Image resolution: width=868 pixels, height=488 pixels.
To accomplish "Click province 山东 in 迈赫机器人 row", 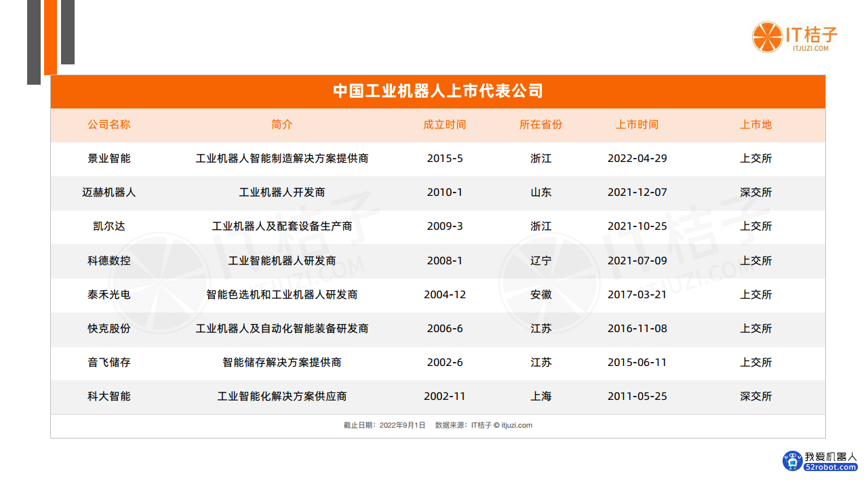I will pyautogui.click(x=541, y=192).
